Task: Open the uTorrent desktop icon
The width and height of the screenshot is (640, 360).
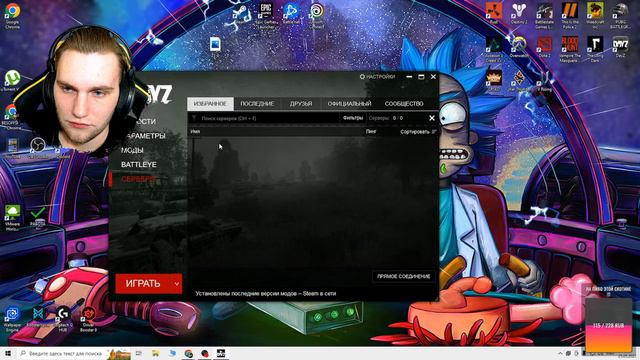Action: [x=12, y=80]
